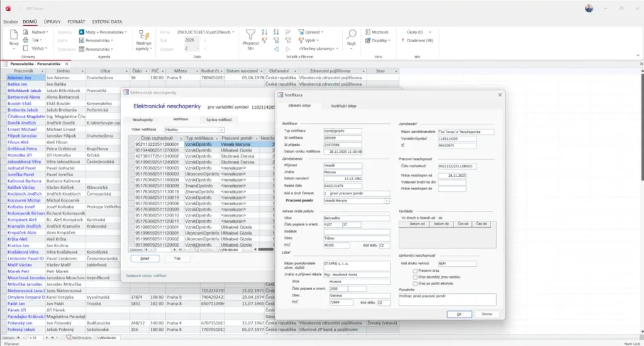The height and width of the screenshot is (346, 644).
Task: Expand the Výběr notifikace dropdown
Action: click(221, 130)
